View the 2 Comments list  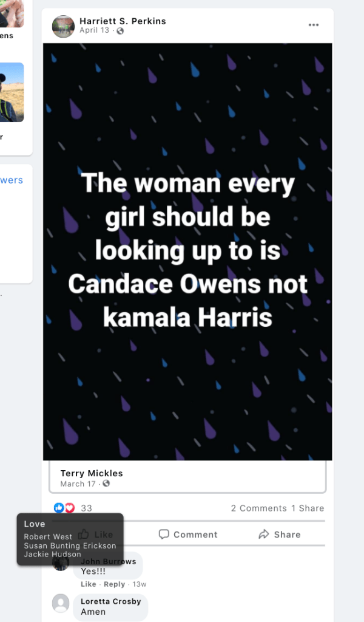pyautogui.click(x=258, y=508)
